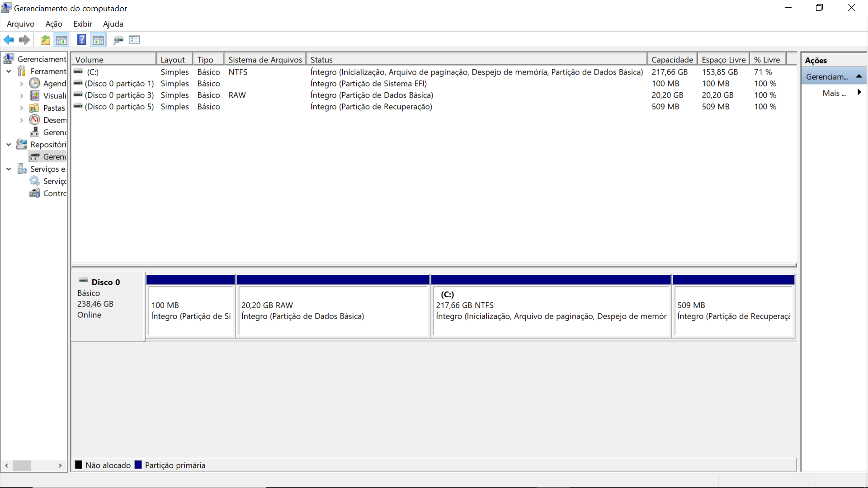868x488 pixels.
Task: Click the Computer Management app icon in the title bar
Action: [6, 8]
